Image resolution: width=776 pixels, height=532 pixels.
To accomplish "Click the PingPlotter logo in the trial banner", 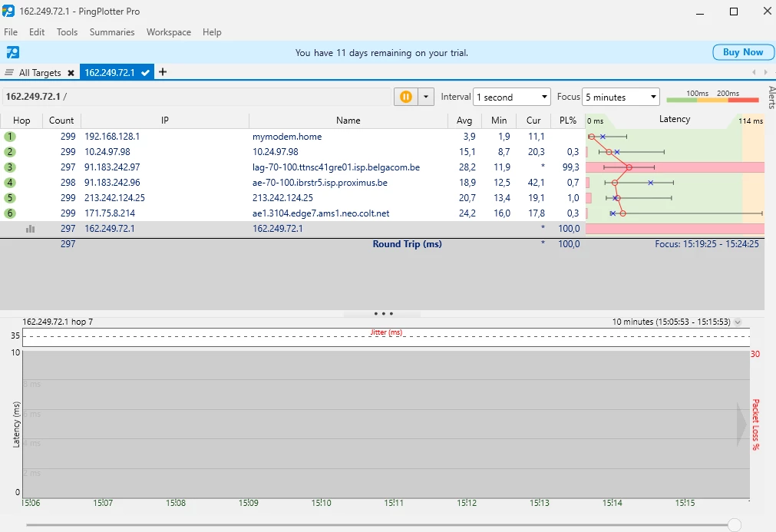I will pos(13,52).
